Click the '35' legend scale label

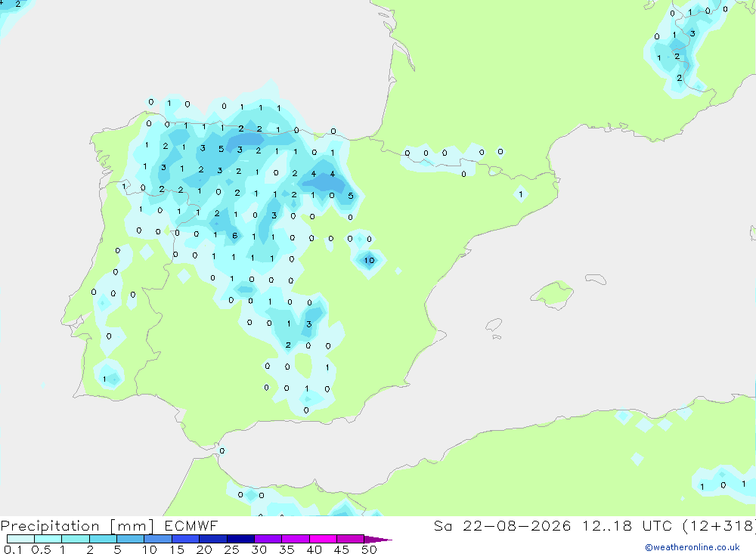(x=287, y=549)
